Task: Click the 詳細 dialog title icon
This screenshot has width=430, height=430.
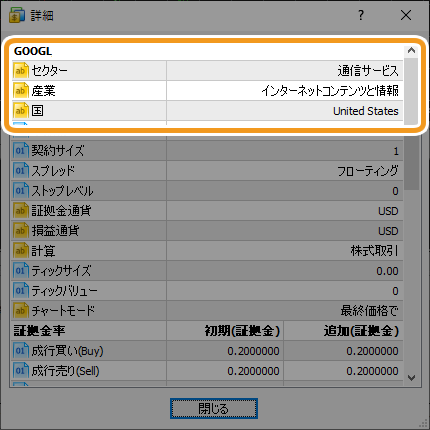Action: 17,15
